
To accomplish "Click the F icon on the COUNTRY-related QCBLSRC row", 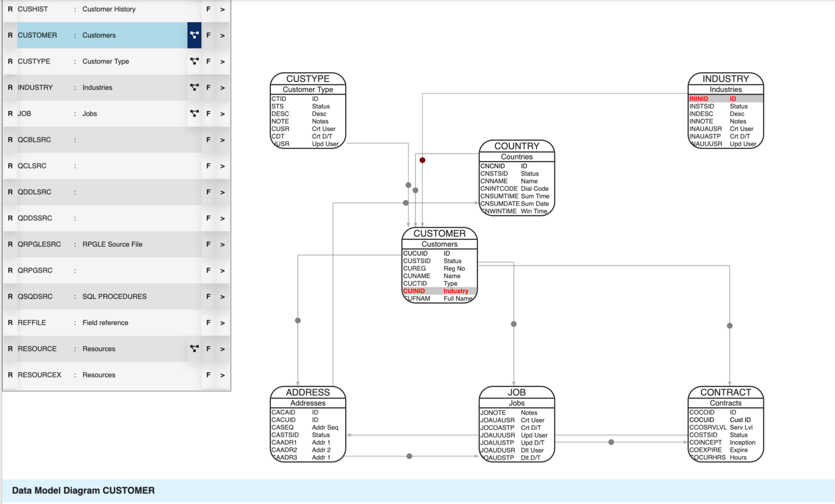I will [x=208, y=140].
